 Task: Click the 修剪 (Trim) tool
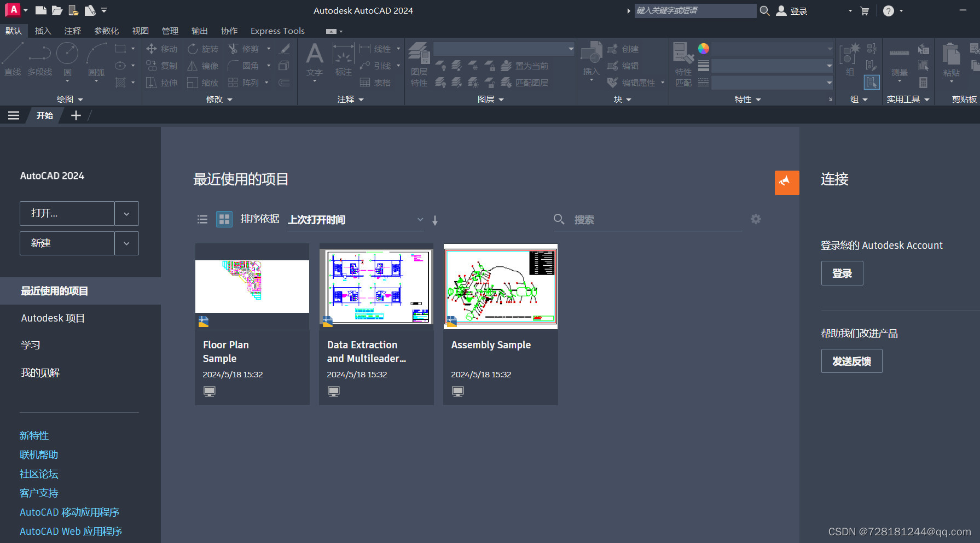coord(244,49)
